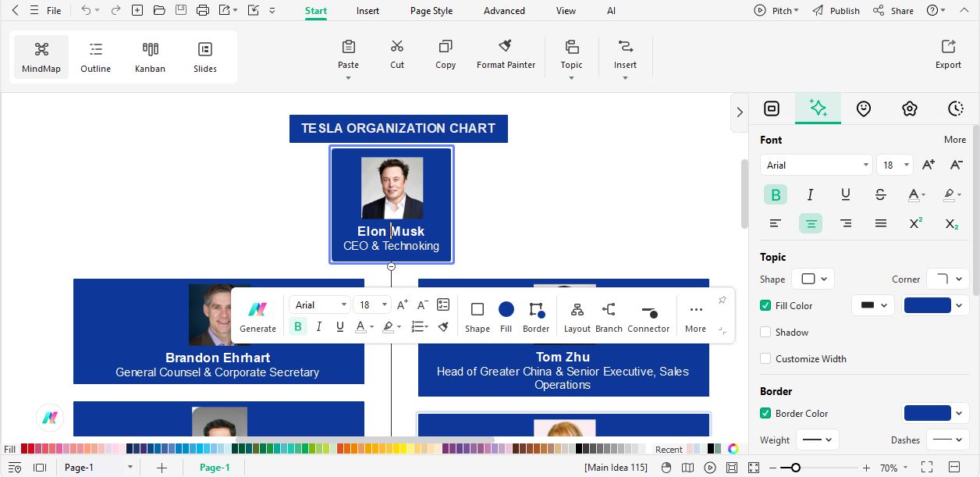Open the File menu
Image resolution: width=980 pixels, height=477 pixels.
point(54,11)
